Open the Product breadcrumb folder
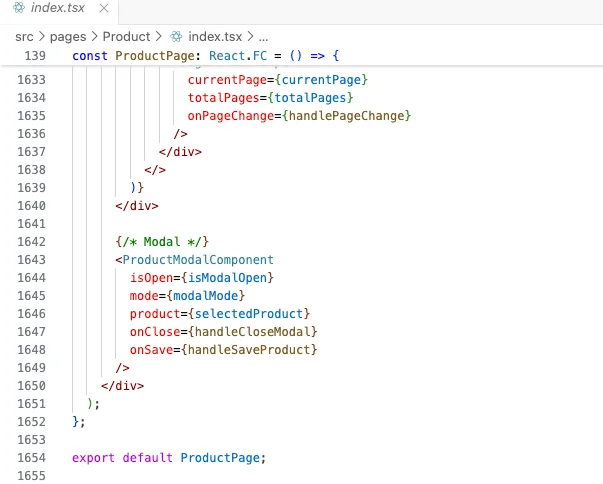Viewport: 603px width, 484px height. [126, 37]
